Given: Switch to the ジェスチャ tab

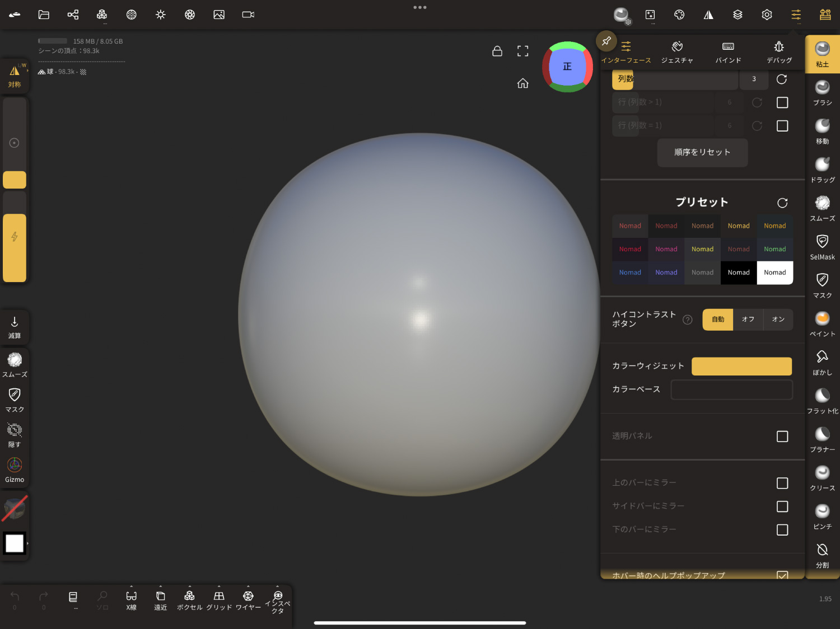Looking at the screenshot, I should click(x=677, y=51).
